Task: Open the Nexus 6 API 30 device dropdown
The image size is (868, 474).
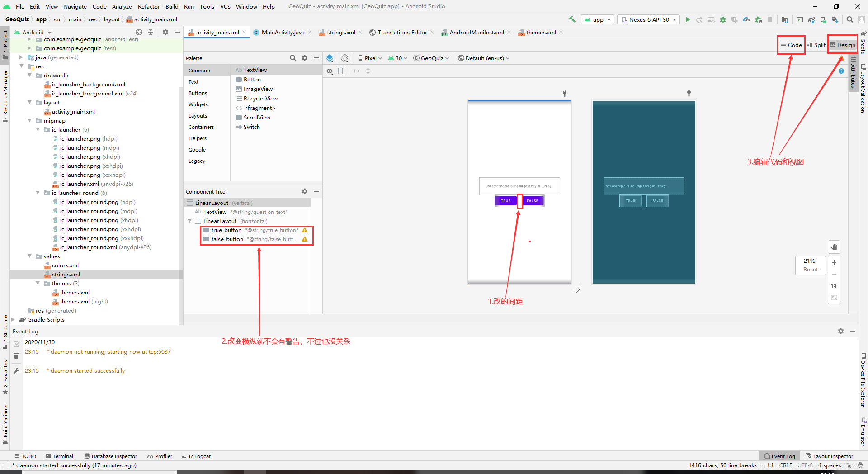Action: pos(649,19)
